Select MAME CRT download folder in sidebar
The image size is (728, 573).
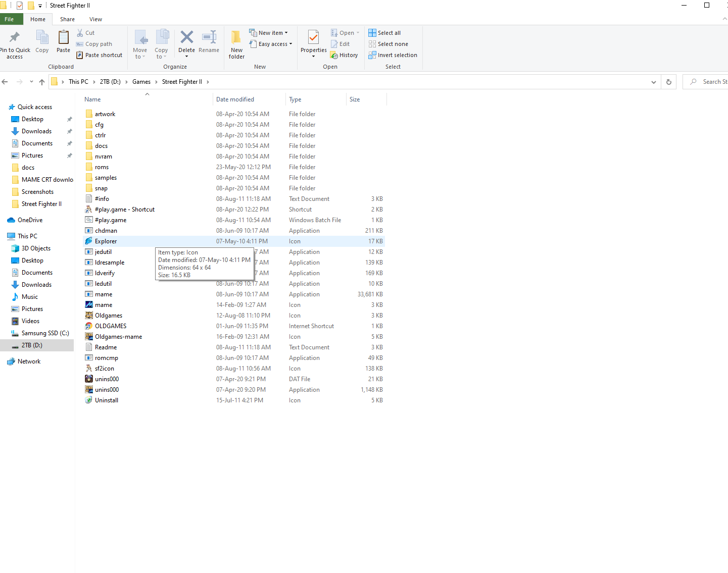click(x=47, y=180)
